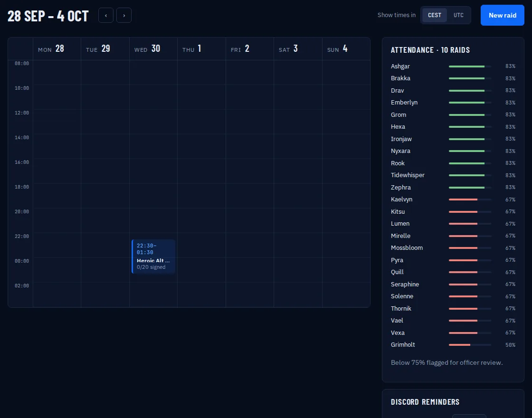Switch time display to CEST

[434, 15]
